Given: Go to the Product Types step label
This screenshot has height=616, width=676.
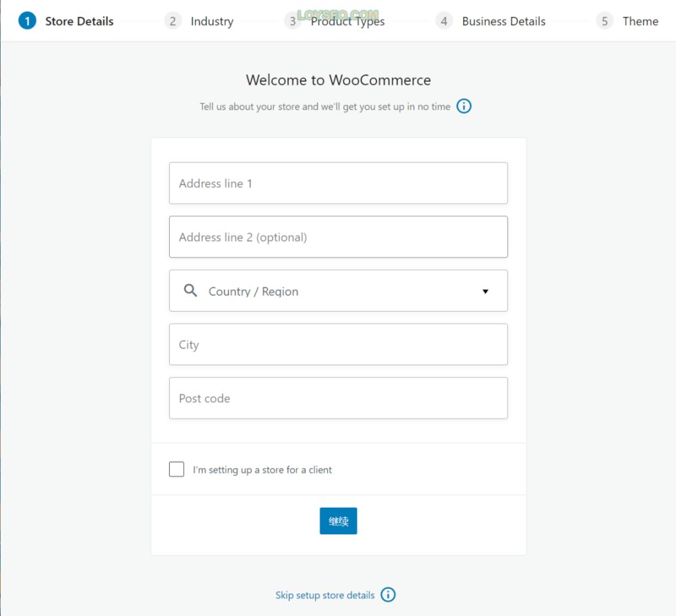Looking at the screenshot, I should click(347, 21).
